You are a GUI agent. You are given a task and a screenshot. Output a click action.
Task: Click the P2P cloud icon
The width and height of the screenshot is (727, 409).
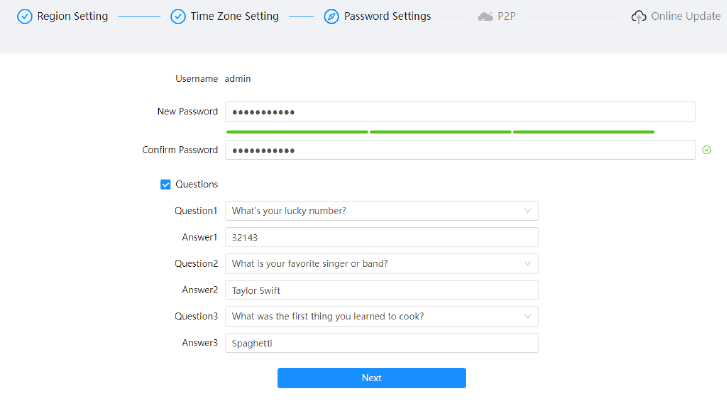pyautogui.click(x=485, y=17)
